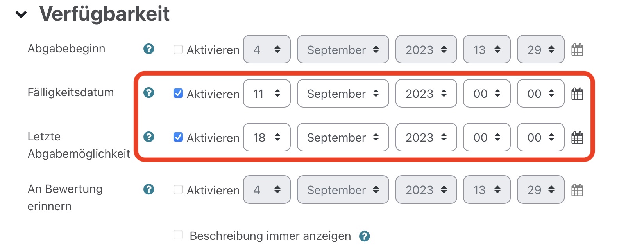This screenshot has width=644, height=252.
Task: Show help for Abgabebeginn
Action: (148, 49)
